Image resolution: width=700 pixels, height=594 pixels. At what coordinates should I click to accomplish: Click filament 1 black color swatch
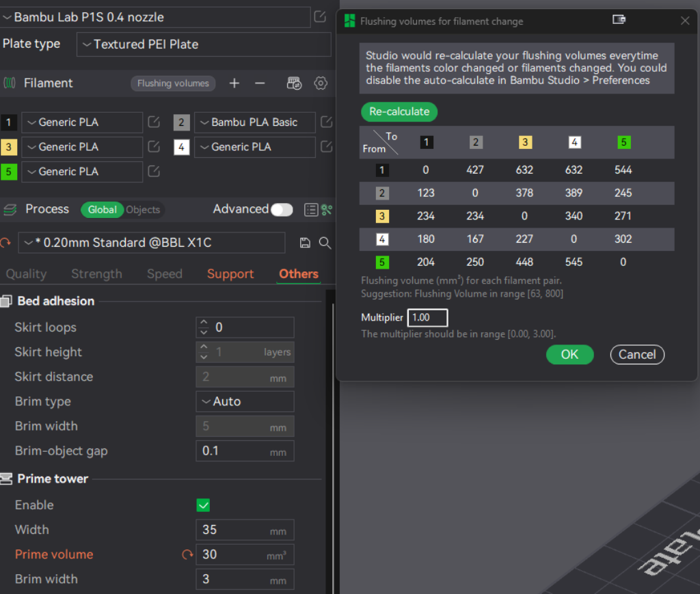coord(8,122)
